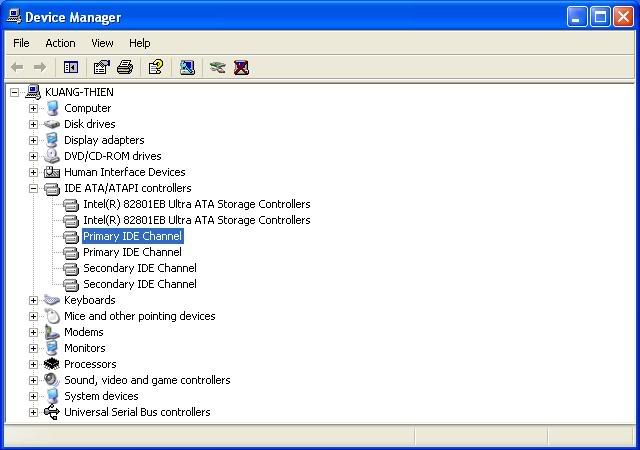Click the Modems category icon

[52, 332]
